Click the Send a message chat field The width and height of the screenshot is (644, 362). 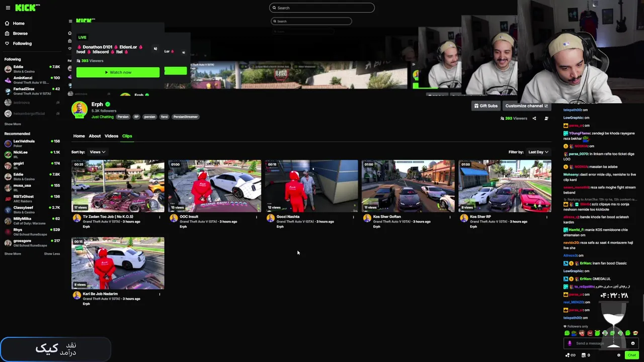[602, 343]
